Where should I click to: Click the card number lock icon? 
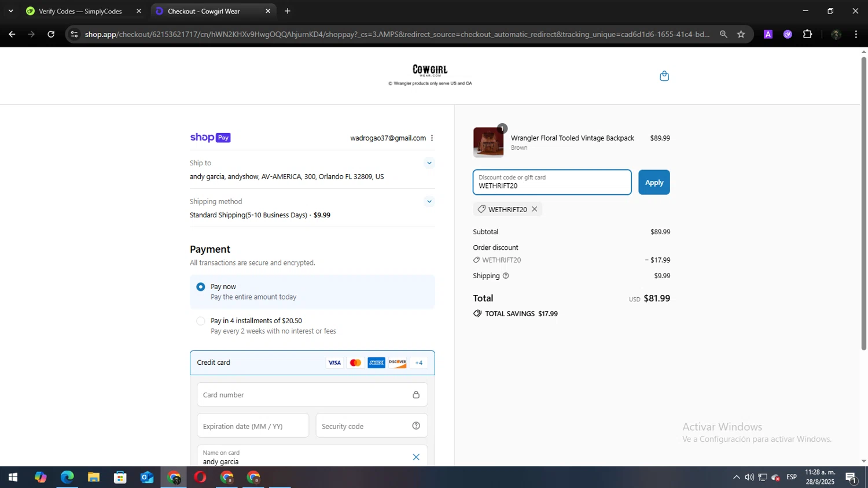coord(416,395)
